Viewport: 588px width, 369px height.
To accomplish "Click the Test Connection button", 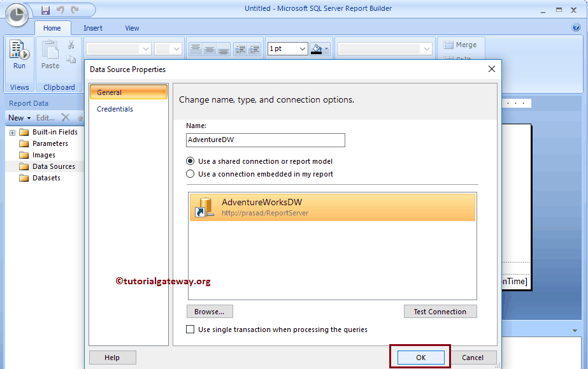I will point(440,311).
